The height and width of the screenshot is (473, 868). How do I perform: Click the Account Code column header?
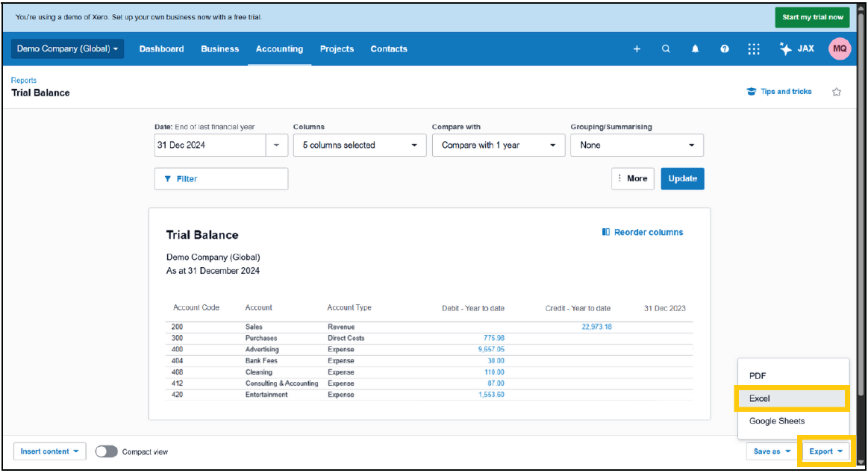[x=196, y=307]
